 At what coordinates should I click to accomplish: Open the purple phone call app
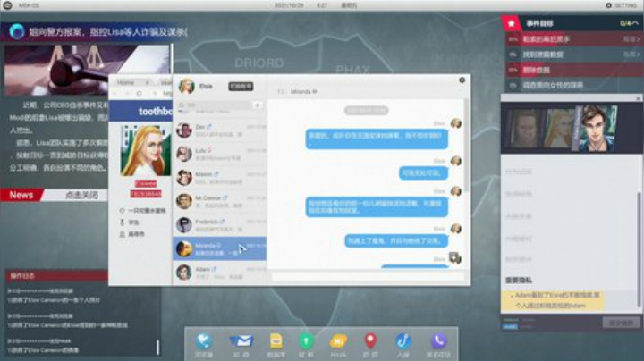click(438, 341)
